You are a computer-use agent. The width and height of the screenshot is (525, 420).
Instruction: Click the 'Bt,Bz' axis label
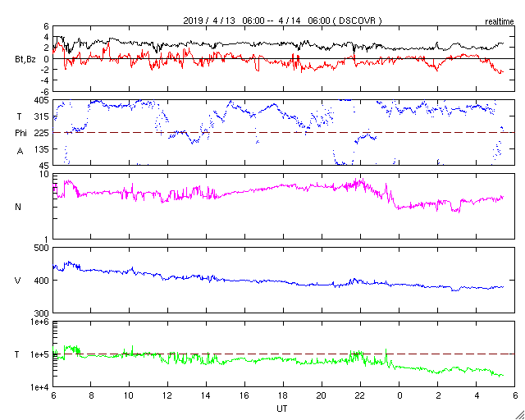click(25, 62)
